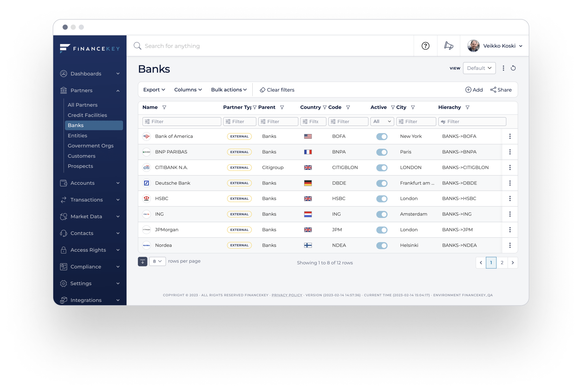This screenshot has width=582, height=392.
Task: Click the Share button
Action: point(502,89)
